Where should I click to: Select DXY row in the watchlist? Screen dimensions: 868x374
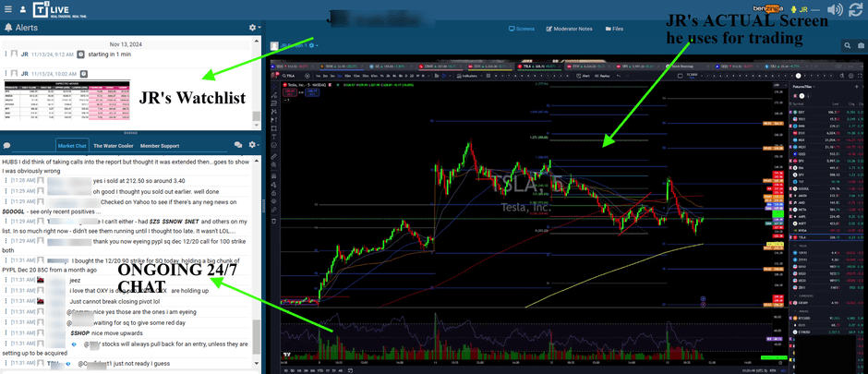[x=827, y=113]
